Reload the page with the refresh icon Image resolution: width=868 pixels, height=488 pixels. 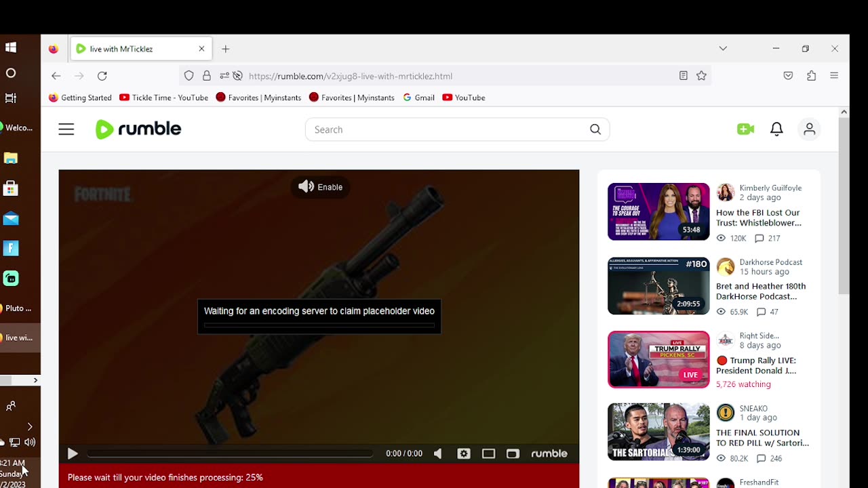(x=102, y=76)
